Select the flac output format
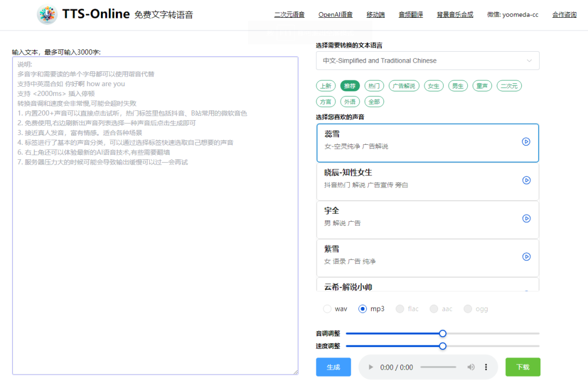 tap(400, 309)
